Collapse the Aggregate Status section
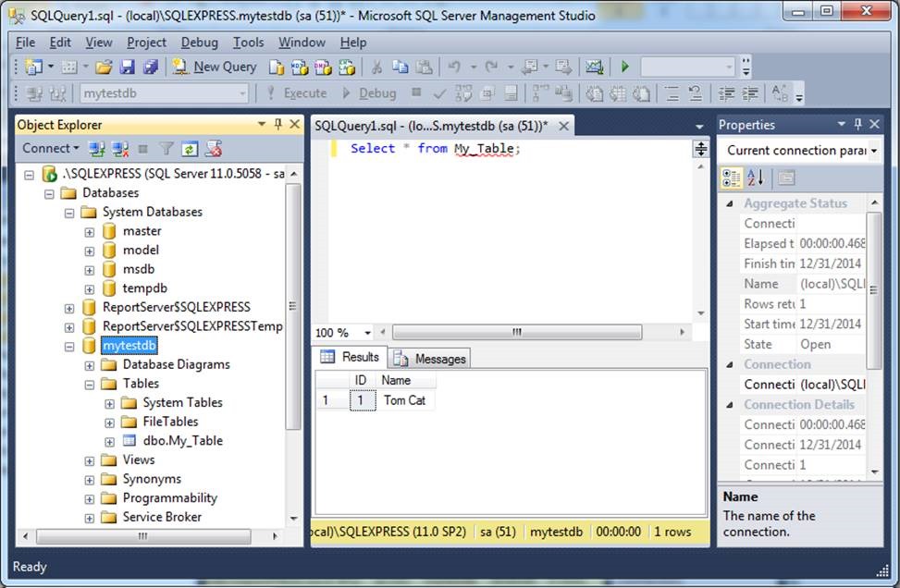The height and width of the screenshot is (588, 900). (x=730, y=203)
